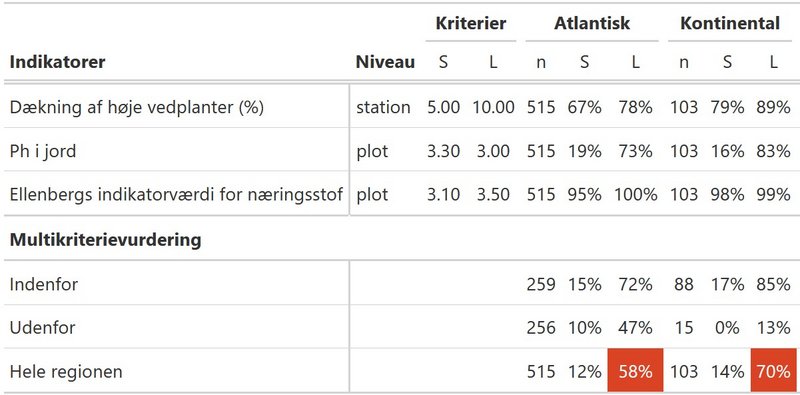This screenshot has height=395, width=800.
Task: Click the 100% value in Ellenbergs row
Action: (x=635, y=194)
